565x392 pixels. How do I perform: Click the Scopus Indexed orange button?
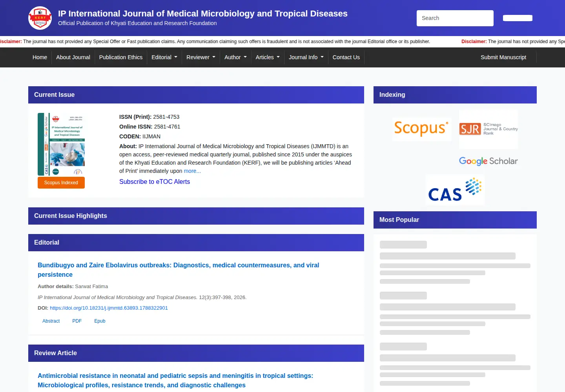click(x=61, y=183)
